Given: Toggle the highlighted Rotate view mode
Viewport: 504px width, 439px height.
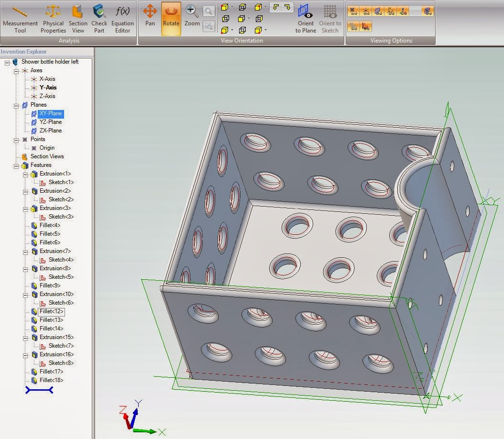Looking at the screenshot, I should click(x=171, y=18).
